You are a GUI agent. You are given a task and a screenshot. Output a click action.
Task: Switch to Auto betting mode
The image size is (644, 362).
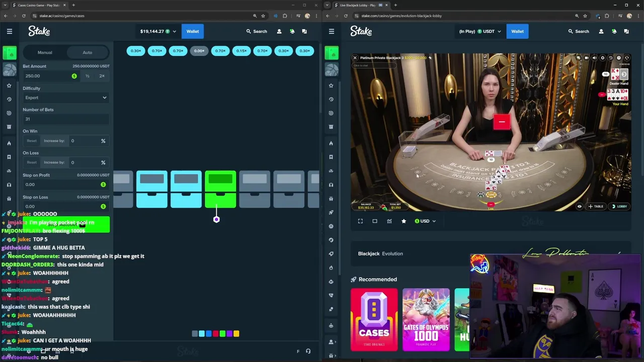click(88, 52)
